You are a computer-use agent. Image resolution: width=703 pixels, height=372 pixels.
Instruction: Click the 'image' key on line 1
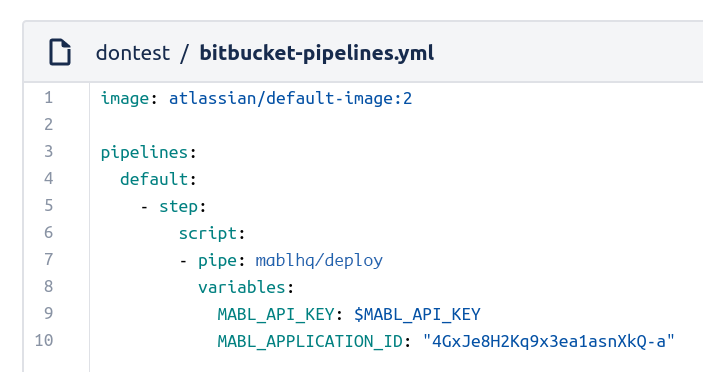(125, 99)
